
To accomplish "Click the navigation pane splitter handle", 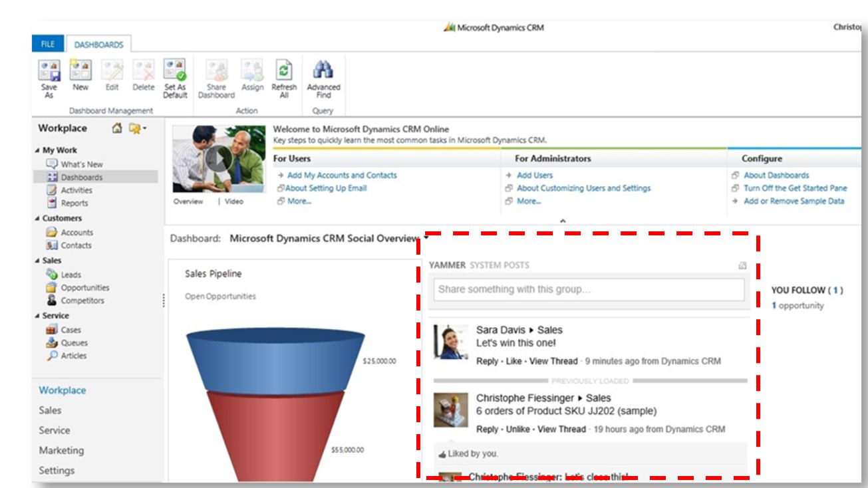I will 163,301.
